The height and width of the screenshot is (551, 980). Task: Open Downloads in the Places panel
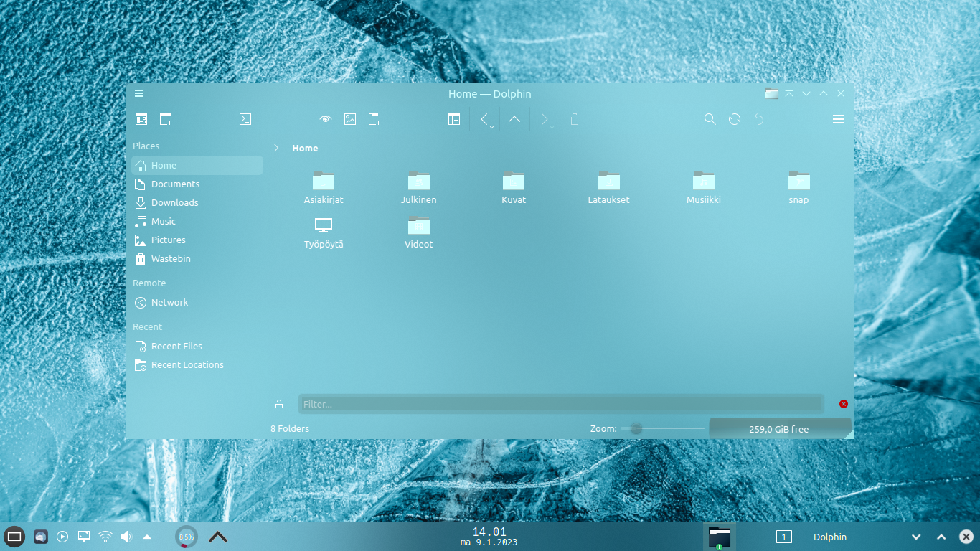click(197, 202)
